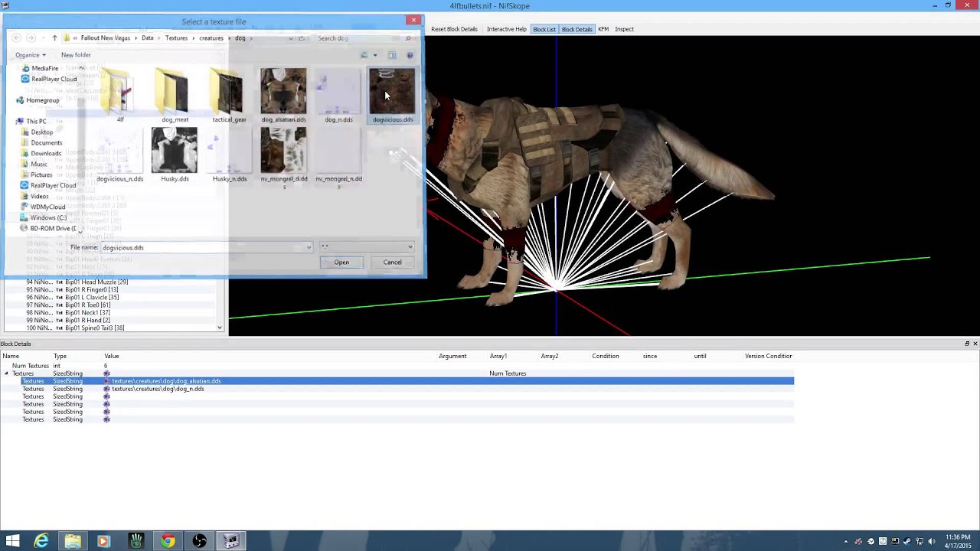Go up one folder level arrow
The image size is (980, 551).
pos(54,38)
